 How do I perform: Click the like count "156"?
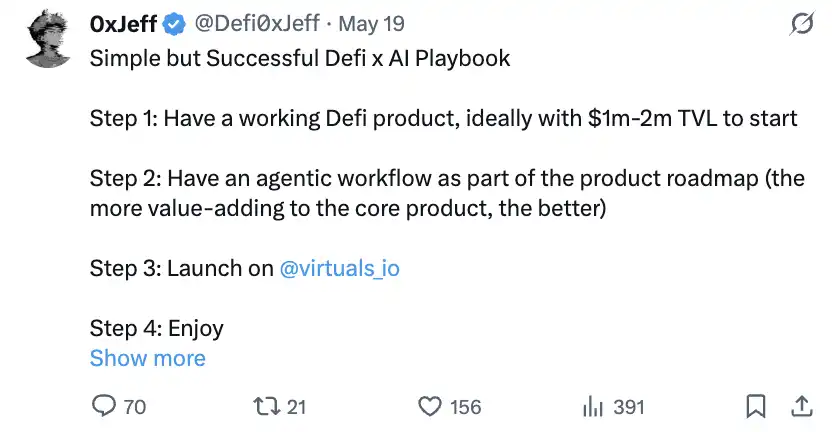click(465, 407)
